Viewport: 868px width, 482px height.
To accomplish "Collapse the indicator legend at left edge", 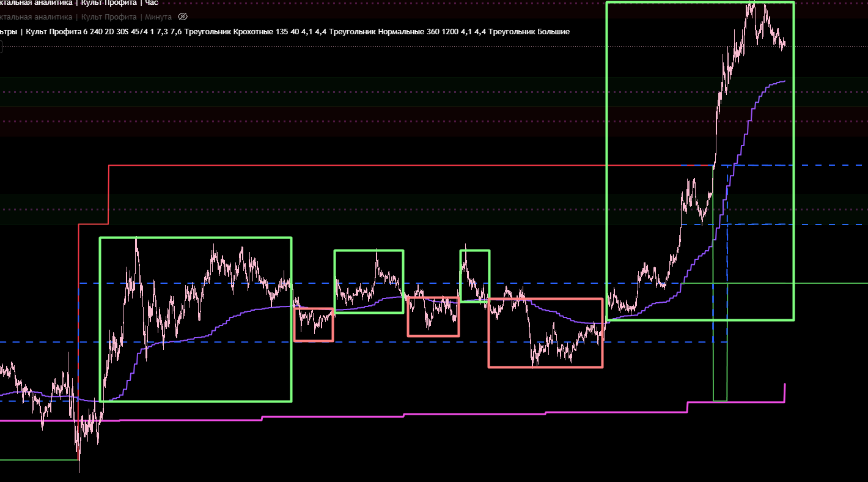I will (x=1, y=47).
